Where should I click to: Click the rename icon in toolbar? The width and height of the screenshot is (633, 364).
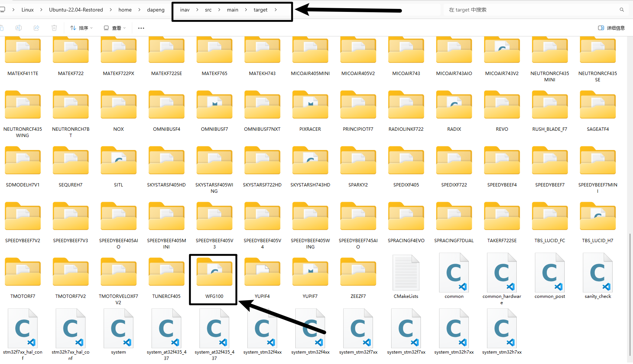pyautogui.click(x=19, y=28)
